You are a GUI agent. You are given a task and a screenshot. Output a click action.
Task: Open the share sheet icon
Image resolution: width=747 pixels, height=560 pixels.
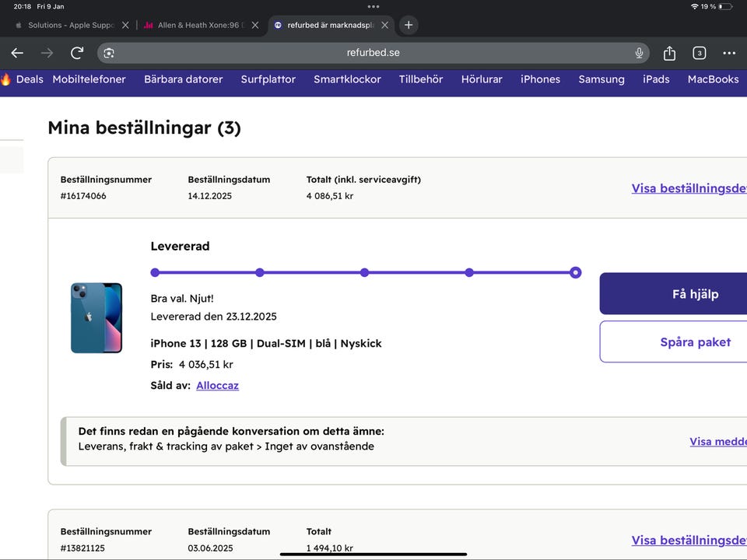pos(669,53)
